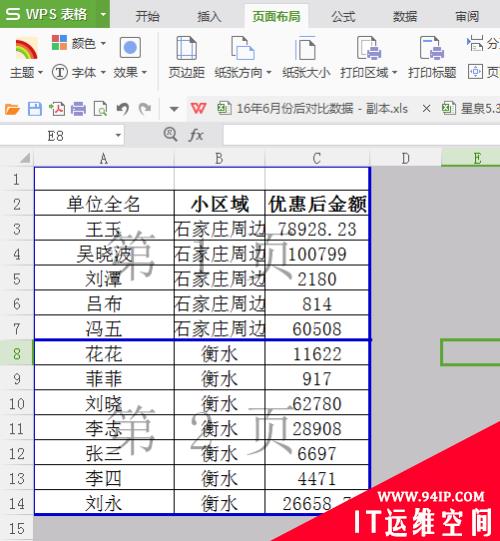This screenshot has height=541, width=500.
Task: Switch to the 开始 tab
Action: point(147,16)
